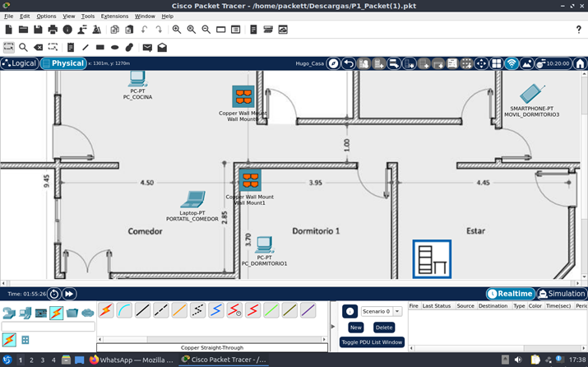This screenshot has width=588, height=367.
Task: Click the New scenario button
Action: click(355, 328)
